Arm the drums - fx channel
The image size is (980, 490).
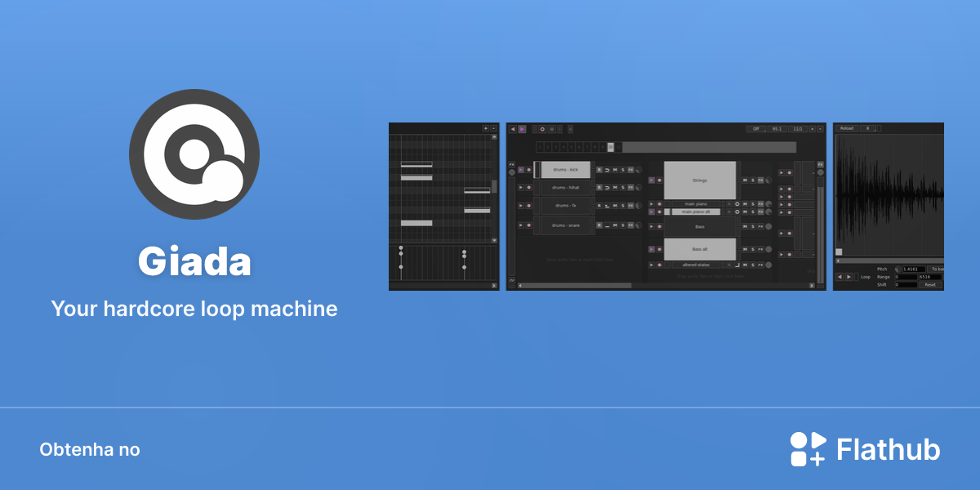pyautogui.click(x=529, y=206)
